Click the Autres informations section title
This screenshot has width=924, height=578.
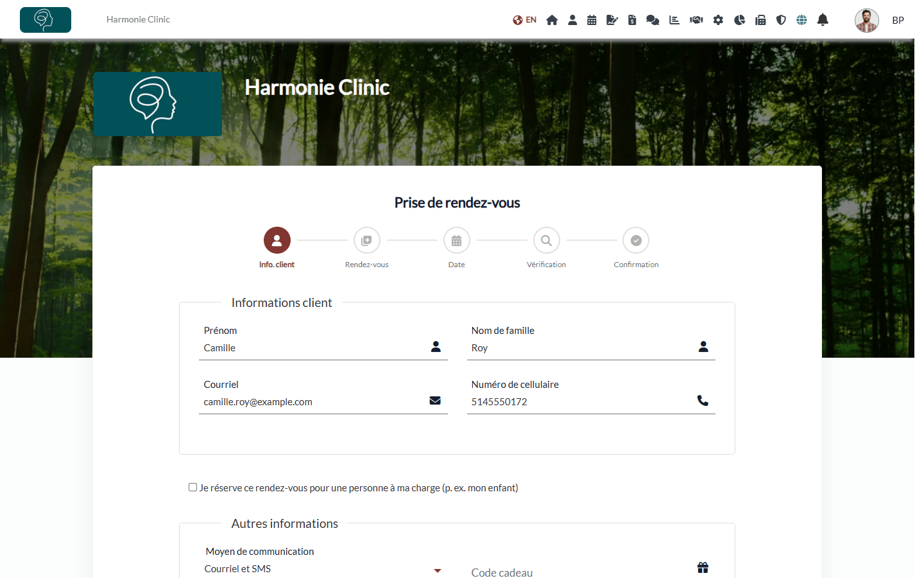[285, 523]
